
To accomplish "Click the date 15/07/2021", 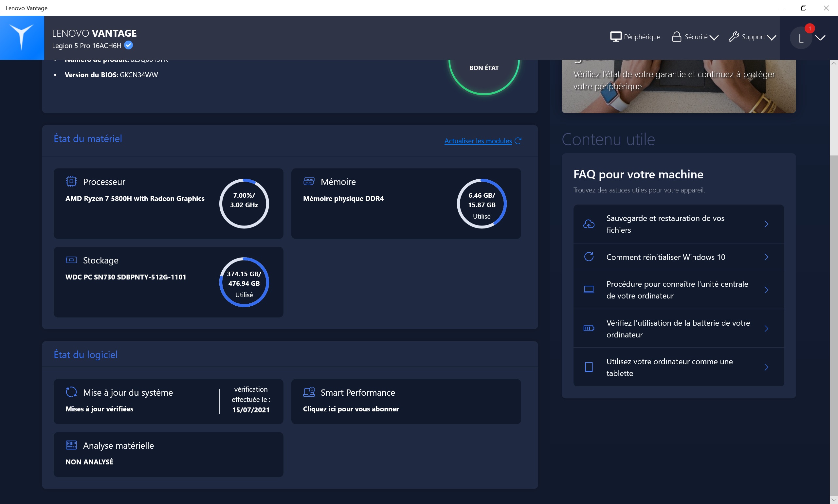I will click(251, 410).
